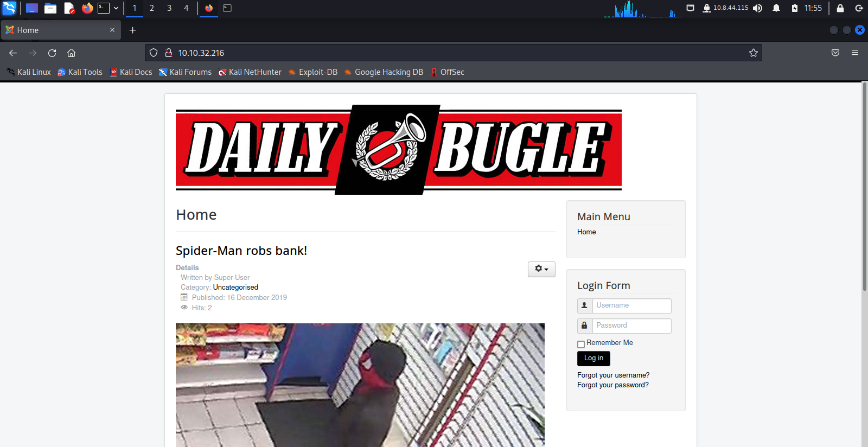868x447 pixels.
Task: Reload the current page
Action: pos(52,53)
